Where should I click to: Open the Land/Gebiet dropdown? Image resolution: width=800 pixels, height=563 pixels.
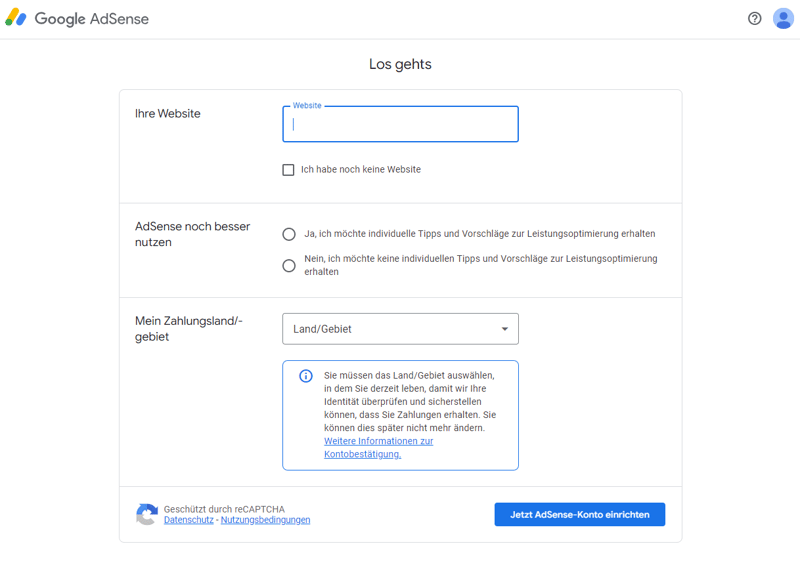[x=400, y=329]
